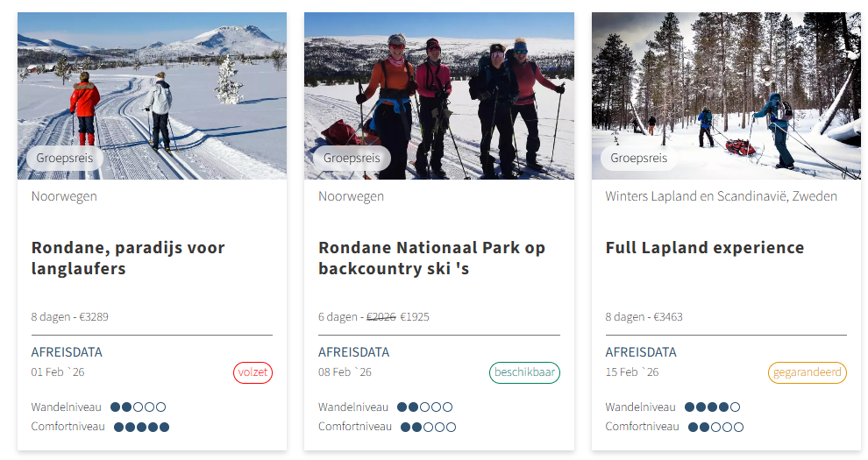868x460 pixels.
Task: Click Comfortniveau dots on langlaufers card
Action: point(141,428)
